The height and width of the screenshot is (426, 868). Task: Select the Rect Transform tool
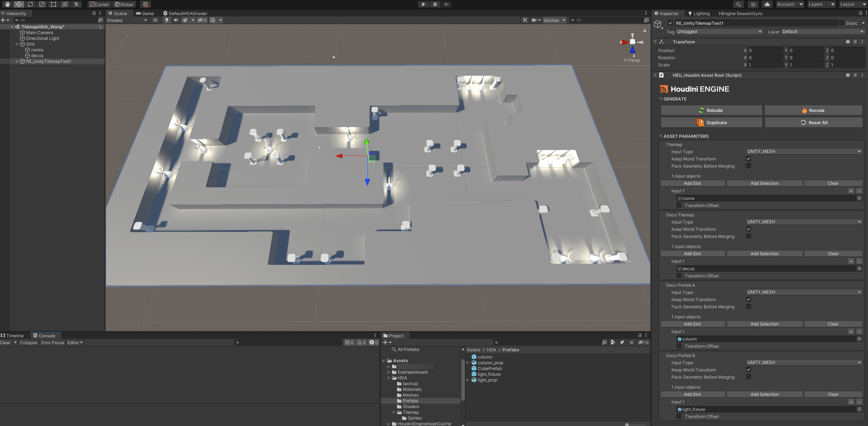click(x=53, y=4)
